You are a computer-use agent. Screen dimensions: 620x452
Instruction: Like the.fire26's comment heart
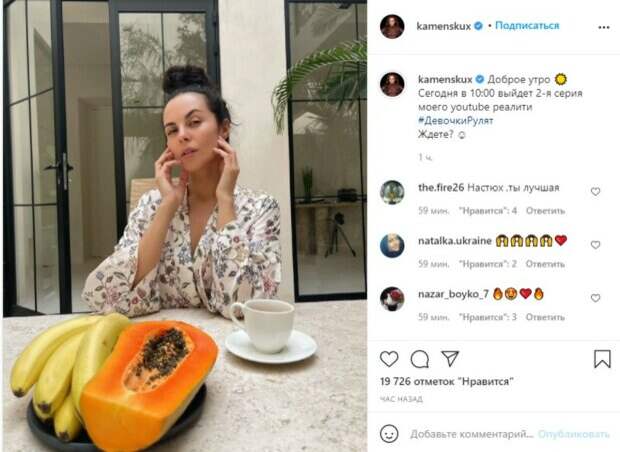click(x=595, y=191)
